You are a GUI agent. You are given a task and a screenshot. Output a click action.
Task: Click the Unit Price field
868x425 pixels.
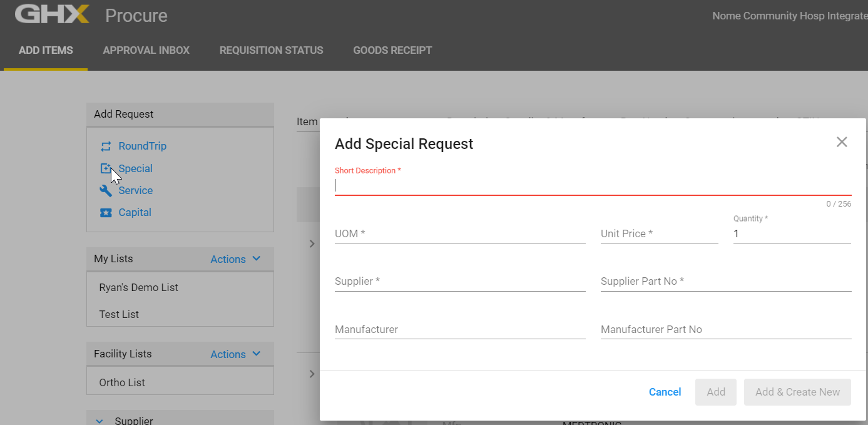[x=660, y=233]
